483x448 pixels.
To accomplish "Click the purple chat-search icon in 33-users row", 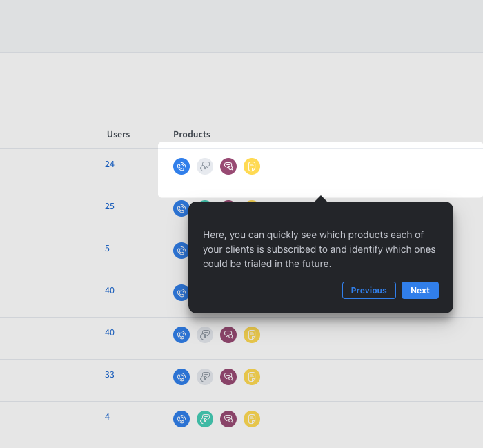I will click(228, 377).
